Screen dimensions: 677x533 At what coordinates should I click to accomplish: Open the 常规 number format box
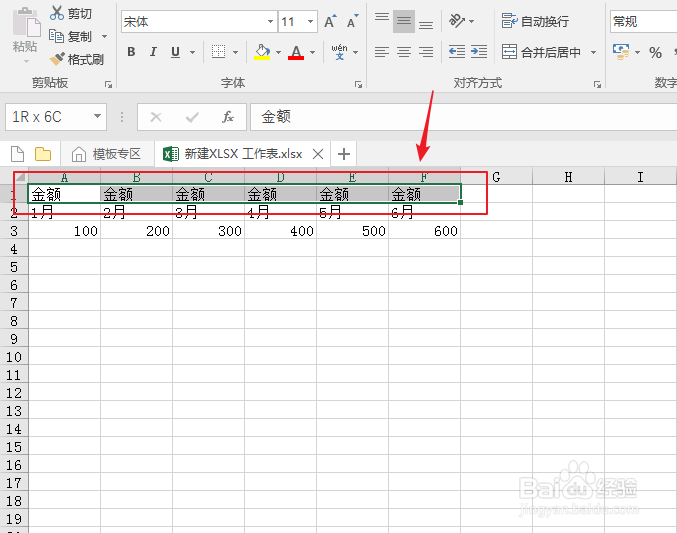click(643, 21)
